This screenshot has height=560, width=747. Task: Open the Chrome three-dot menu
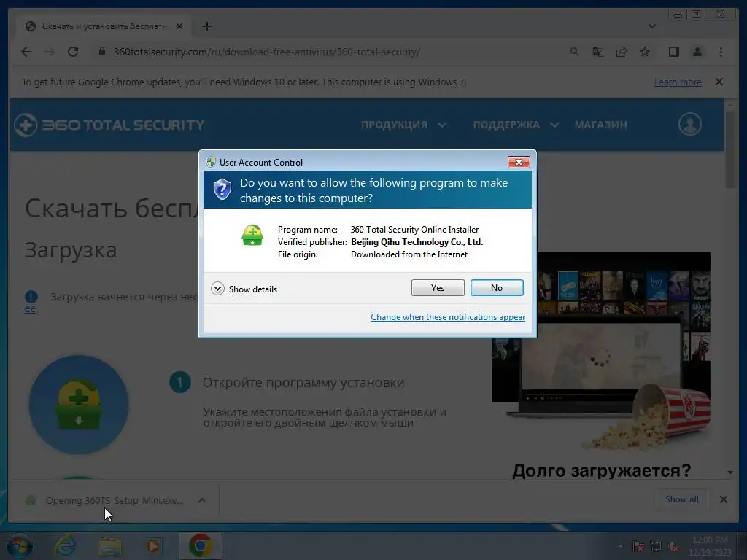(721, 52)
